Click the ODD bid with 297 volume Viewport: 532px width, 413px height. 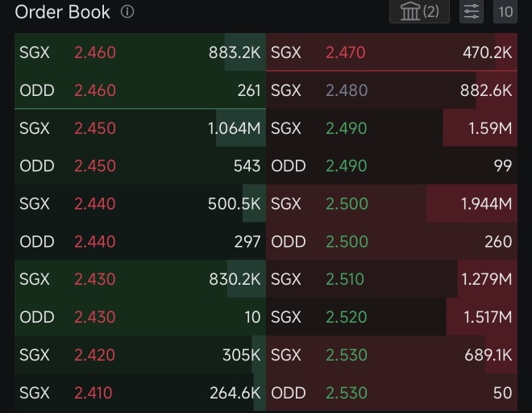coord(140,241)
